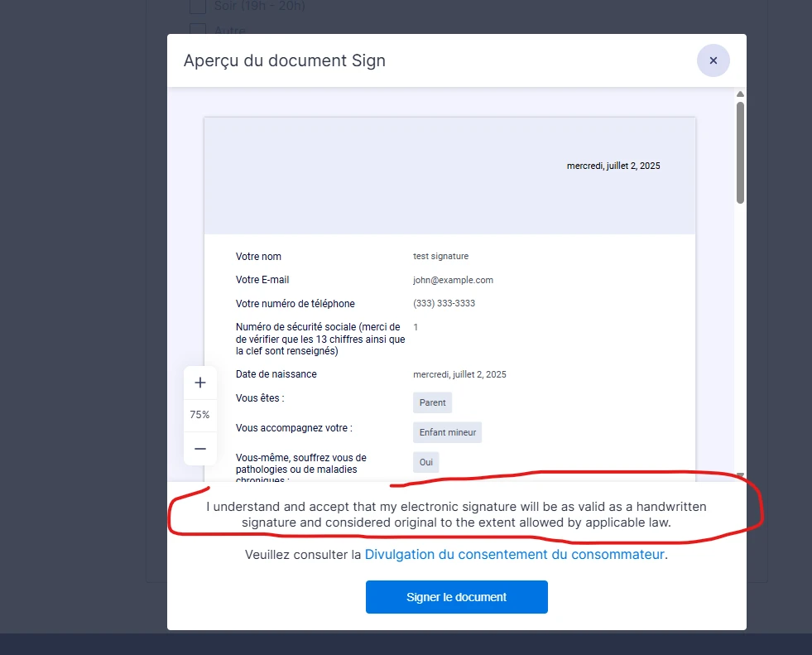
Task: Click the john@example.com email value
Action: coord(453,280)
